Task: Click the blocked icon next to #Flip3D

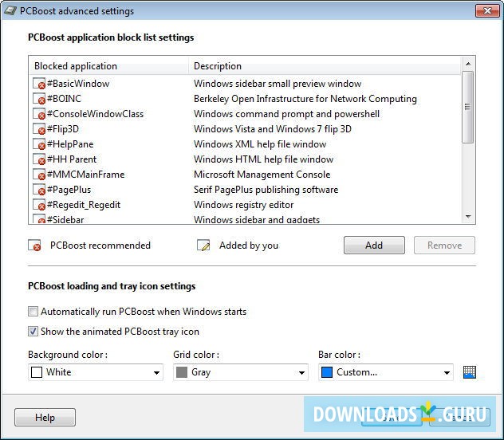Action: tap(39, 129)
